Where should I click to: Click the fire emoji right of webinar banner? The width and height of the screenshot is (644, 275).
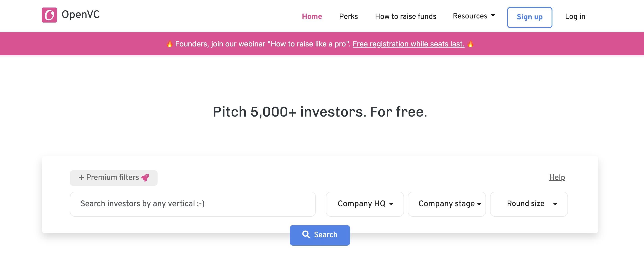[x=470, y=44]
